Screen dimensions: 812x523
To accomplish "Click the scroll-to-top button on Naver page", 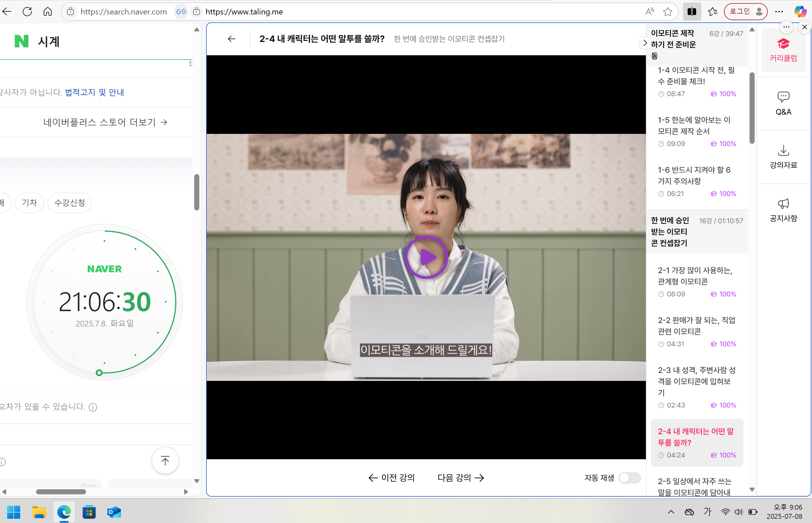I will [x=165, y=461].
